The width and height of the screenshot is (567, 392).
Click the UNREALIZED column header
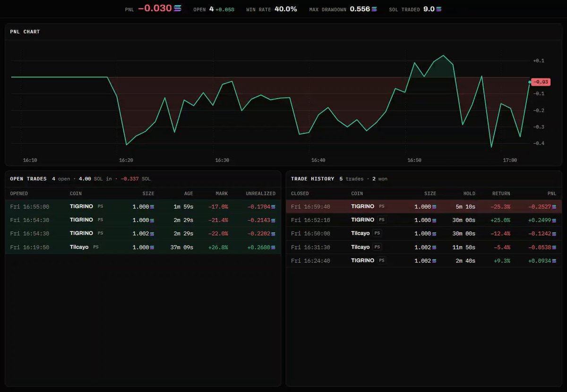pos(261,194)
